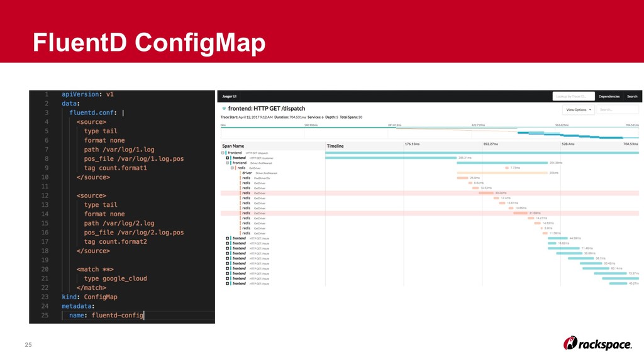Click the pos_file /var/log/1.log.pos line
This screenshot has height=362, width=644.
click(134, 159)
